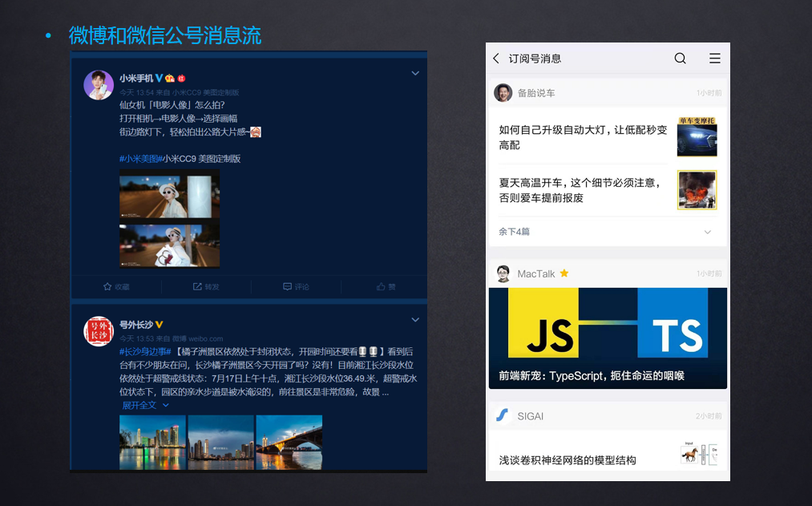Open search in 订阅号消息 header
This screenshot has height=506, width=812.
[x=680, y=59]
